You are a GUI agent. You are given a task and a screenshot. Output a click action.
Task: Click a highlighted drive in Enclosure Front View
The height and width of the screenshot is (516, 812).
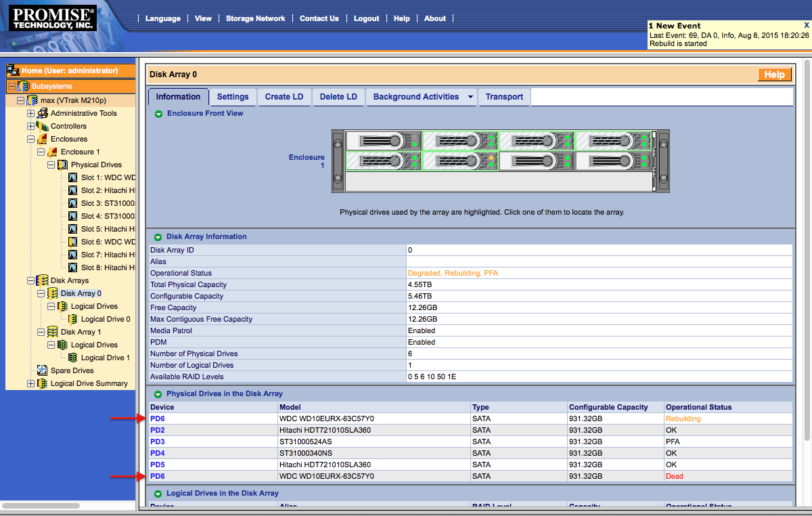pyautogui.click(x=460, y=141)
